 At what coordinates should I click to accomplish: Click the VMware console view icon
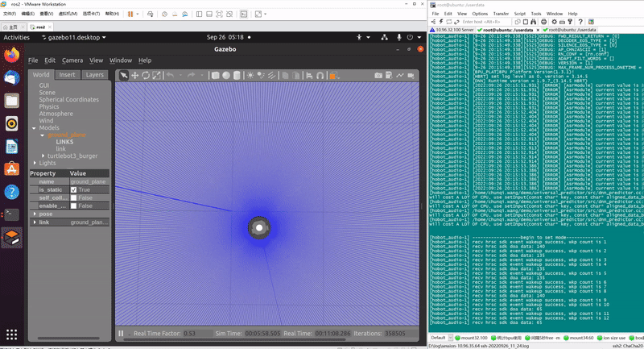244,14
